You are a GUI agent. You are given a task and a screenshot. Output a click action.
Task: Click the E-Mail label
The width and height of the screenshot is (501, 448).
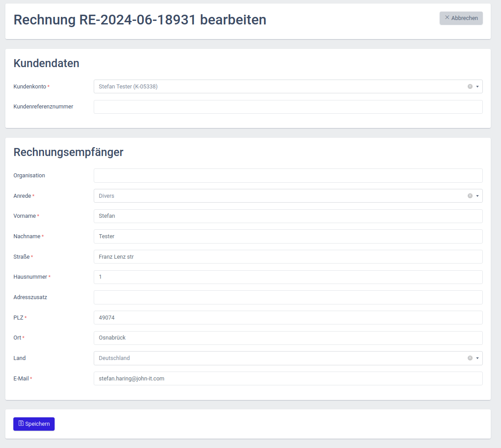click(21, 379)
